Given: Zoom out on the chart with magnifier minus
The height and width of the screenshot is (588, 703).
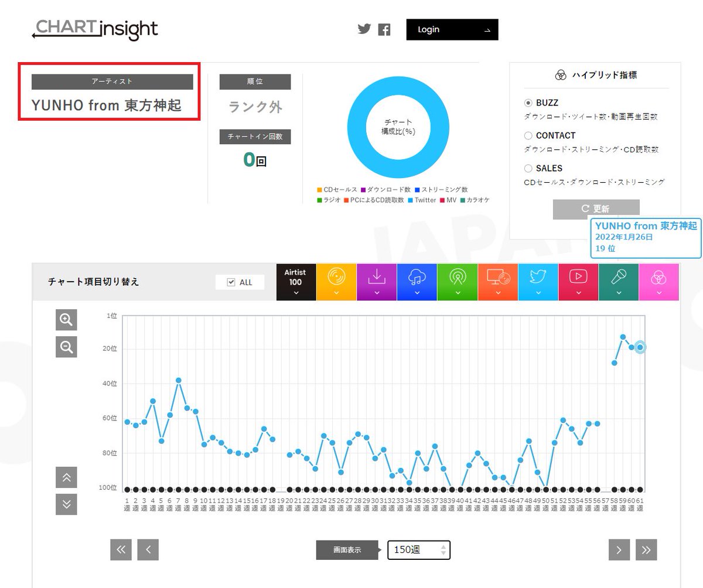Looking at the screenshot, I should (x=66, y=347).
